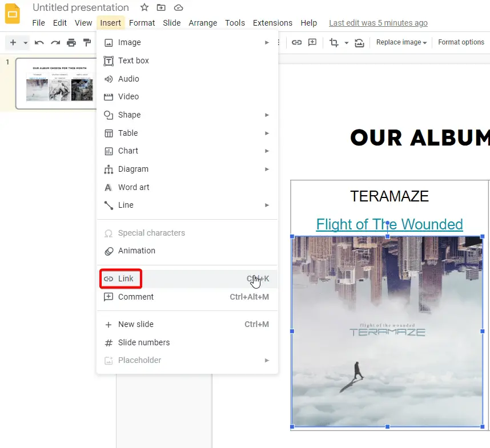Choose Comment from Insert menu
This screenshot has height=448, width=490.
click(x=187, y=297)
